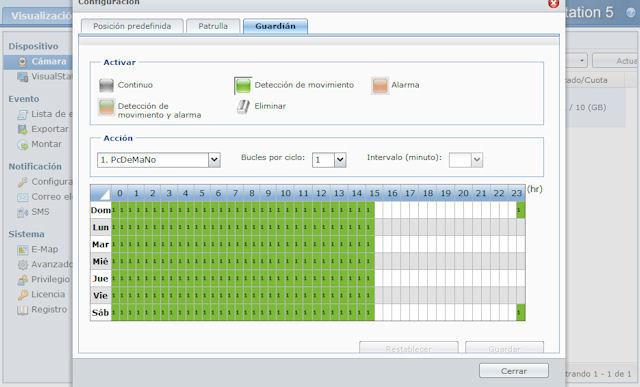Open the Cámara device icon in sidebar
The image size is (640, 387).
click(x=22, y=62)
